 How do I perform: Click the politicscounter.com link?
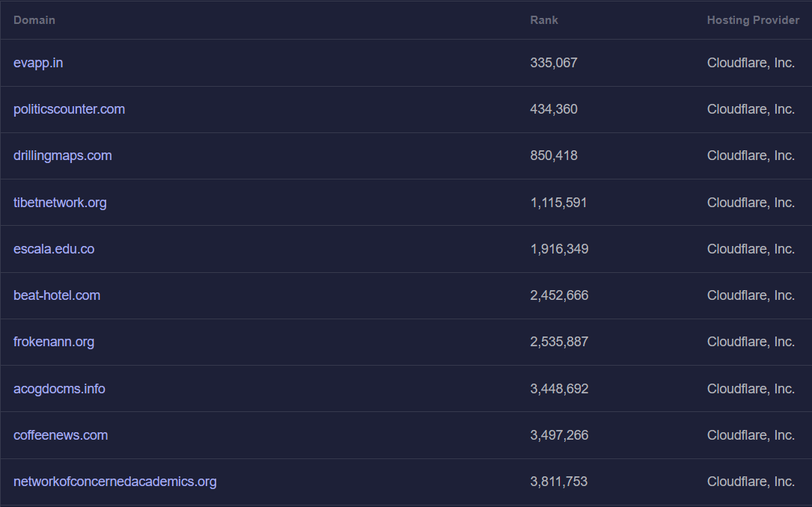tap(69, 109)
